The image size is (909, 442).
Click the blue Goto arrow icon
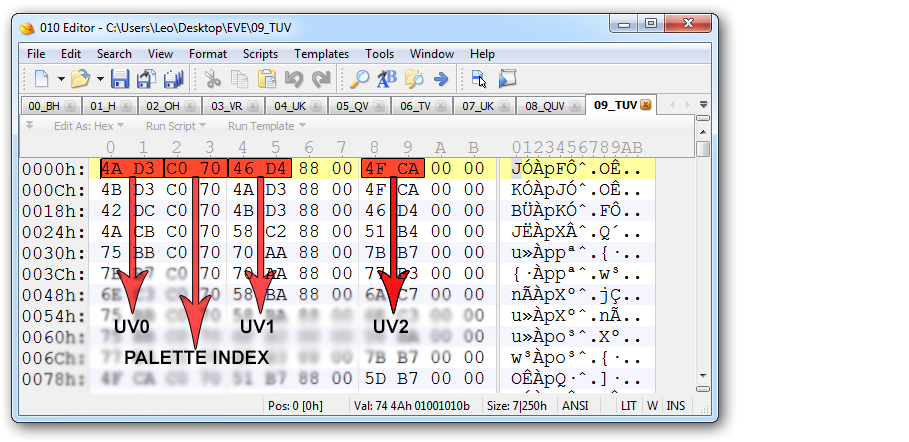pos(441,78)
